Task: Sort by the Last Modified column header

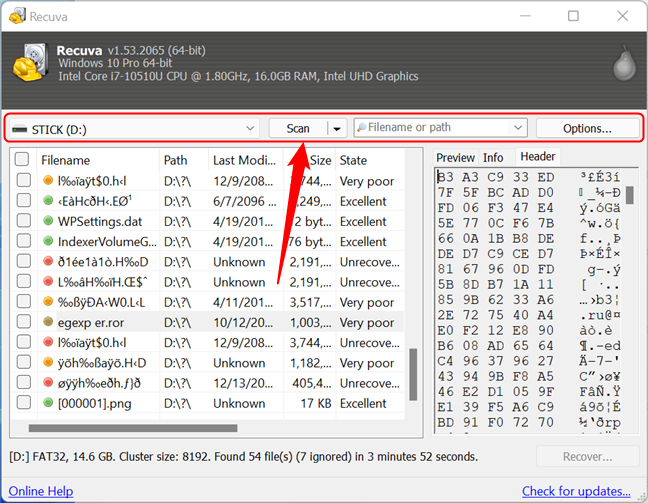Action: click(245, 160)
